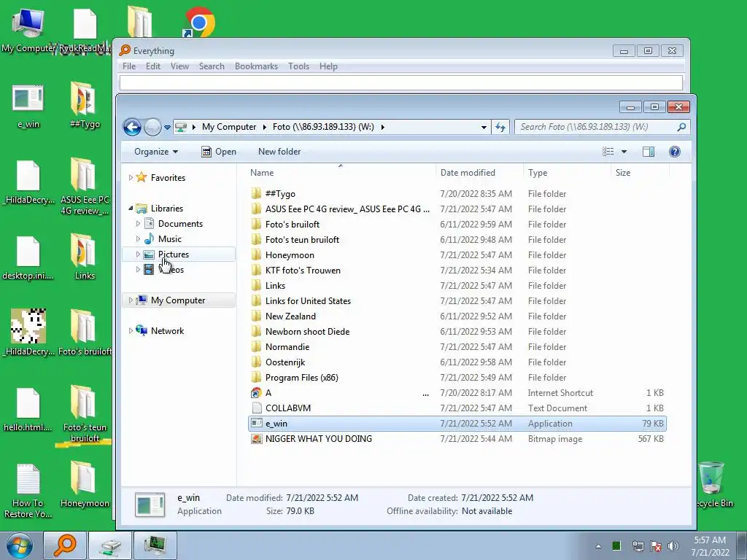Expand the Documents library node
Viewport: 747px width, 560px height.
(x=138, y=223)
